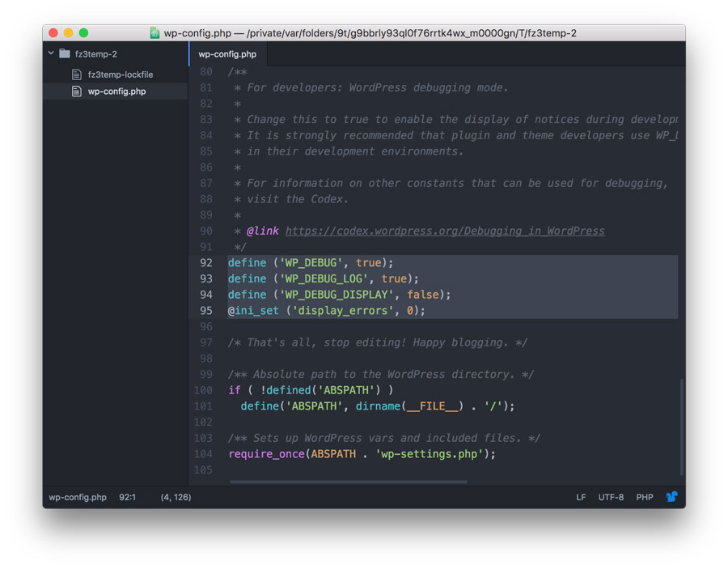Open the UTF-8 encoding selector

(611, 497)
